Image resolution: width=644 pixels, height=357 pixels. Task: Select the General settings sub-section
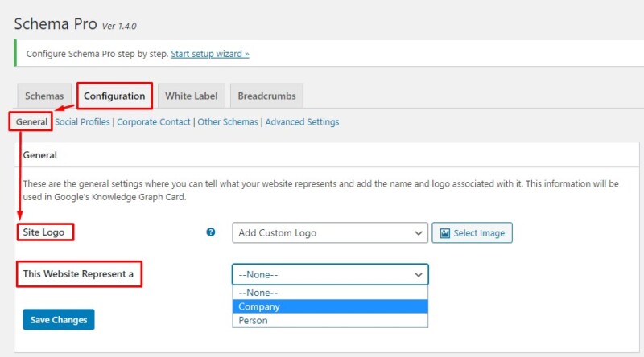click(31, 122)
